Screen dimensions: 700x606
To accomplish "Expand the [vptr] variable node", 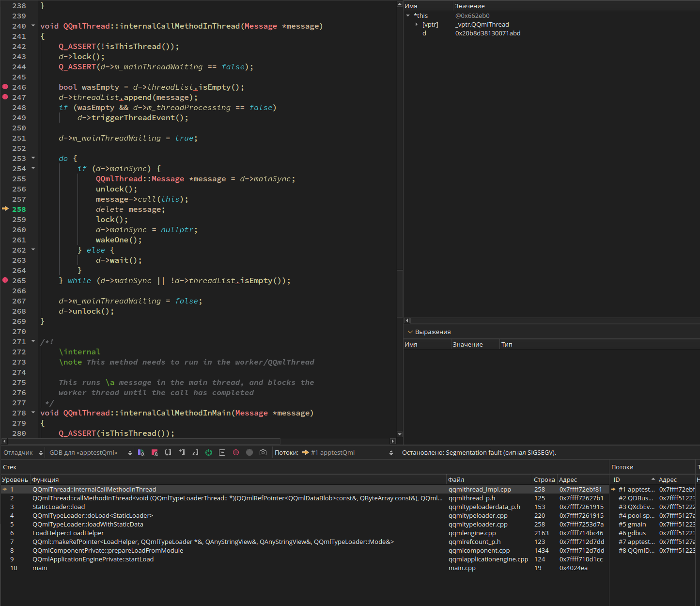I will [417, 24].
